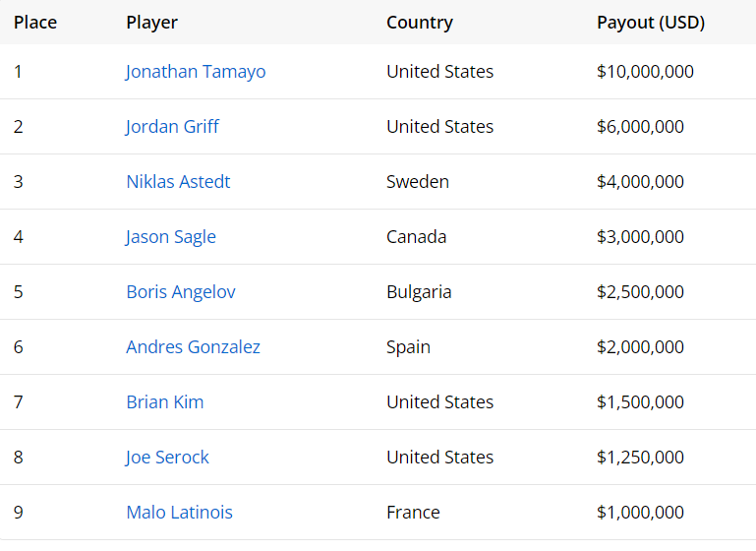
Task: Click the Brian Kim player link
Action: click(x=164, y=402)
